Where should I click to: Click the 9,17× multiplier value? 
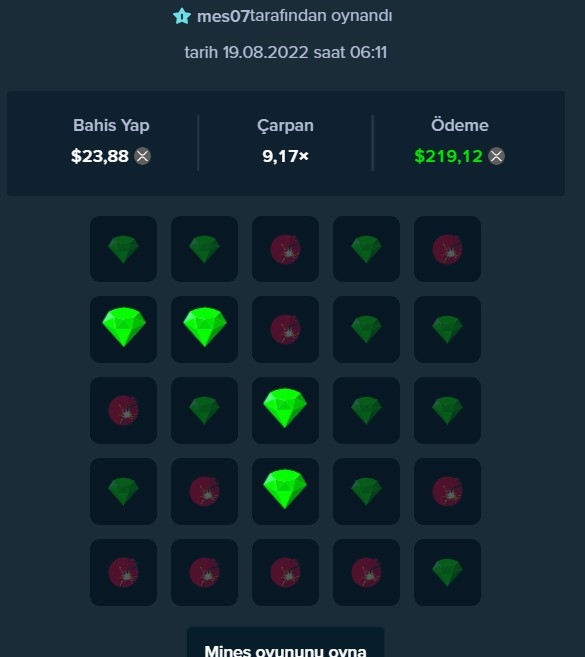pos(285,156)
